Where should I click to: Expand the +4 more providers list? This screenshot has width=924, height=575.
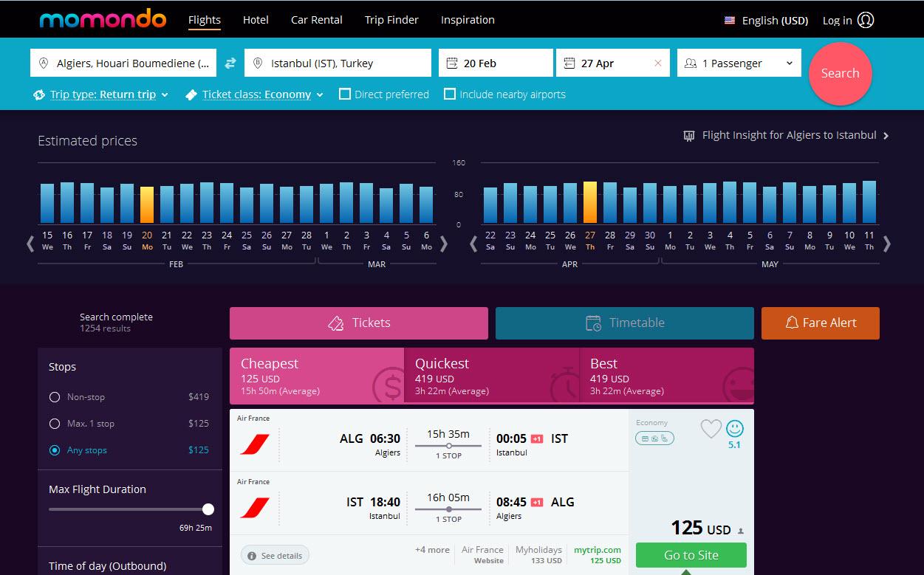pyautogui.click(x=432, y=550)
